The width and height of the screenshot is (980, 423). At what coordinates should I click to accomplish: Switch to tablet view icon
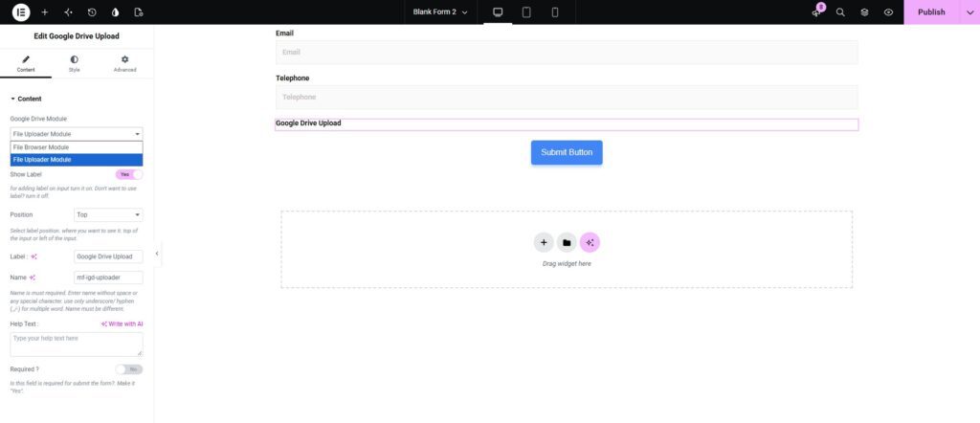526,11
